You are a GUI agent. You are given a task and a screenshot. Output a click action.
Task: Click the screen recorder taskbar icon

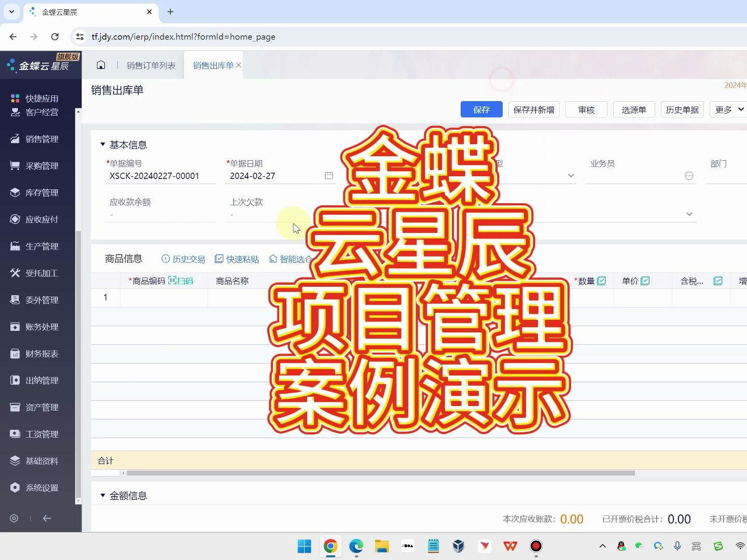coord(536,546)
